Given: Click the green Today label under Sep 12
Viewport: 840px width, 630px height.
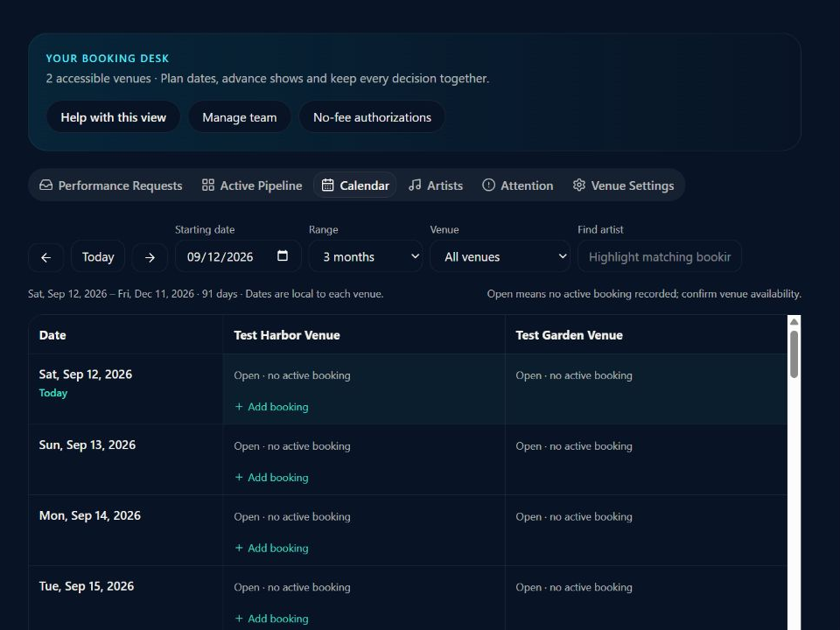Looking at the screenshot, I should point(53,393).
